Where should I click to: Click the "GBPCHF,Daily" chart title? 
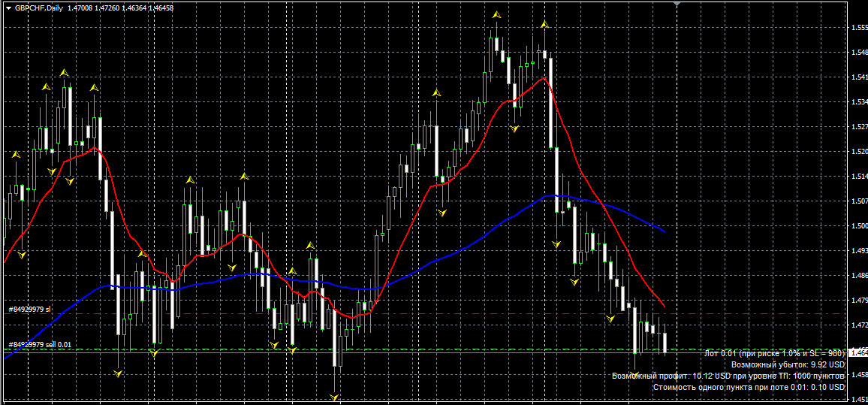pyautogui.click(x=38, y=9)
